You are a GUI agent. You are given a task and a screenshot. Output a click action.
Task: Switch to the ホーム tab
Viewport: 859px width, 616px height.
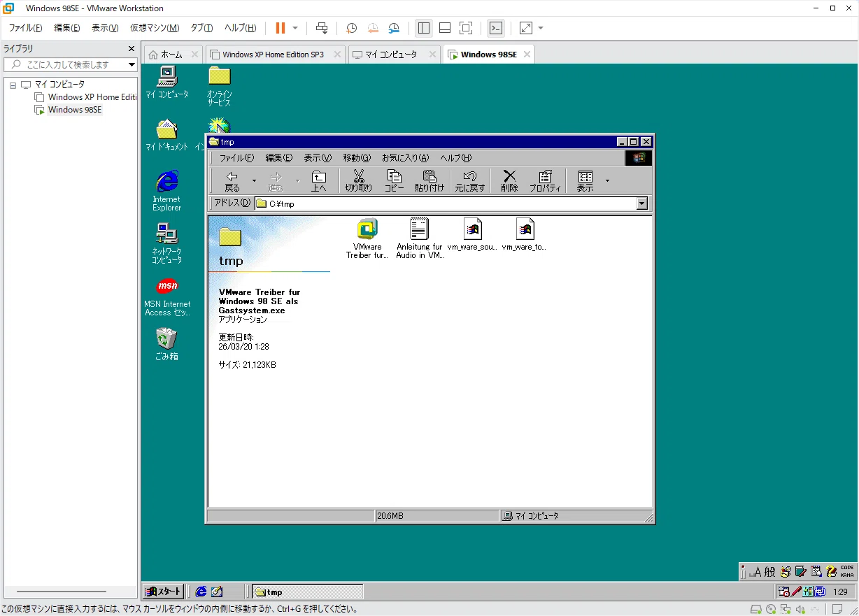click(x=173, y=55)
